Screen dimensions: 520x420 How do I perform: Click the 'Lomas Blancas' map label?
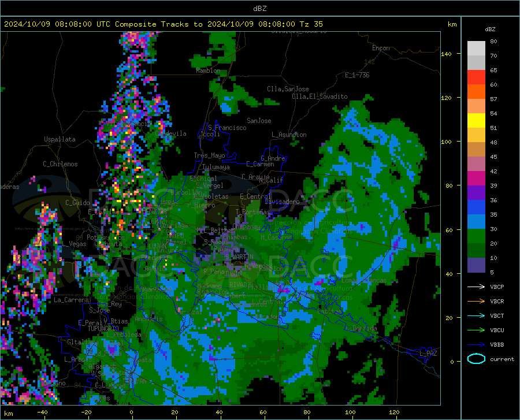pyautogui.click(x=364, y=280)
